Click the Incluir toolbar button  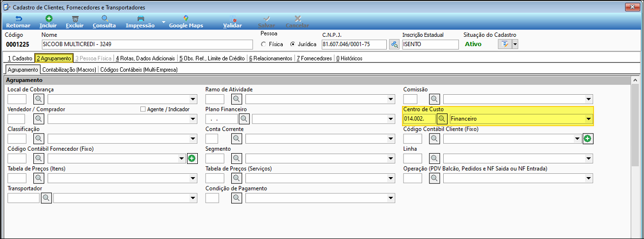tap(48, 22)
